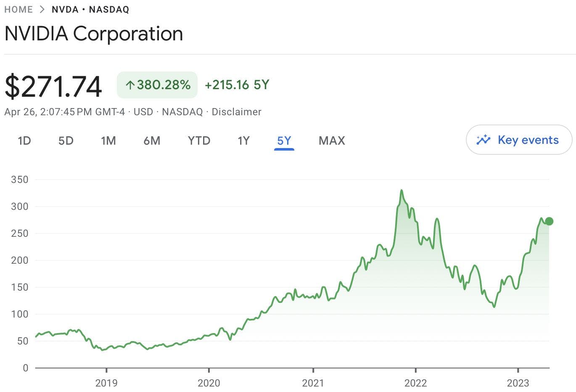Show the 6M chart range
Image resolution: width=576 pixels, height=392 pixels.
[x=152, y=140]
